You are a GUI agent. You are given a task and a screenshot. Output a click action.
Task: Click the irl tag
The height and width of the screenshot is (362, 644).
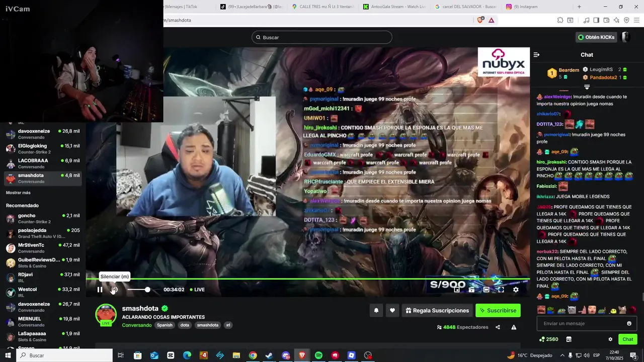(228, 325)
